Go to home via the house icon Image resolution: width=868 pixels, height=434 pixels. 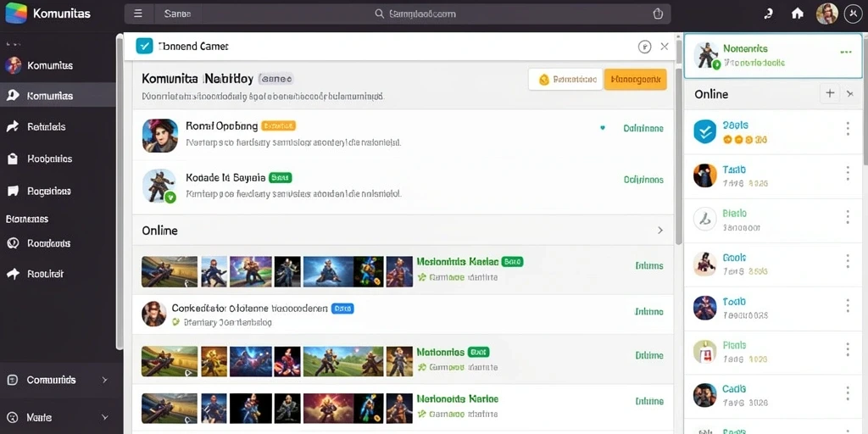[x=797, y=14]
